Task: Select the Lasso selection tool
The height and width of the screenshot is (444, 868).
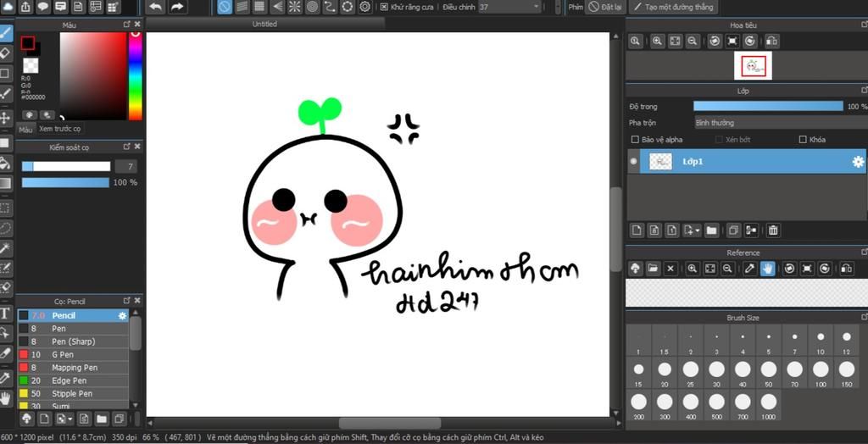Action: pos(6,228)
